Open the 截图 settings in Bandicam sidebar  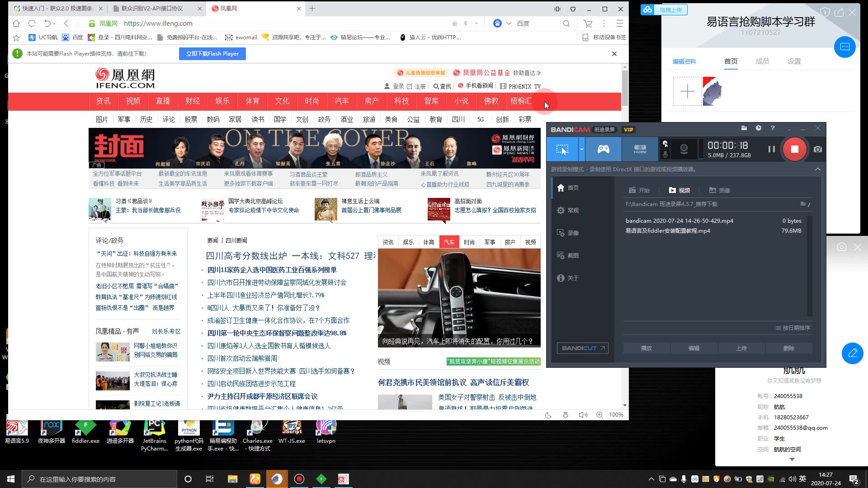point(568,255)
